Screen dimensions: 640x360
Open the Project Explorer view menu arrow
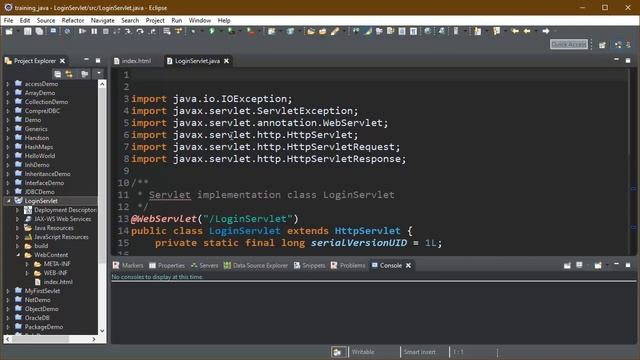coord(99,73)
